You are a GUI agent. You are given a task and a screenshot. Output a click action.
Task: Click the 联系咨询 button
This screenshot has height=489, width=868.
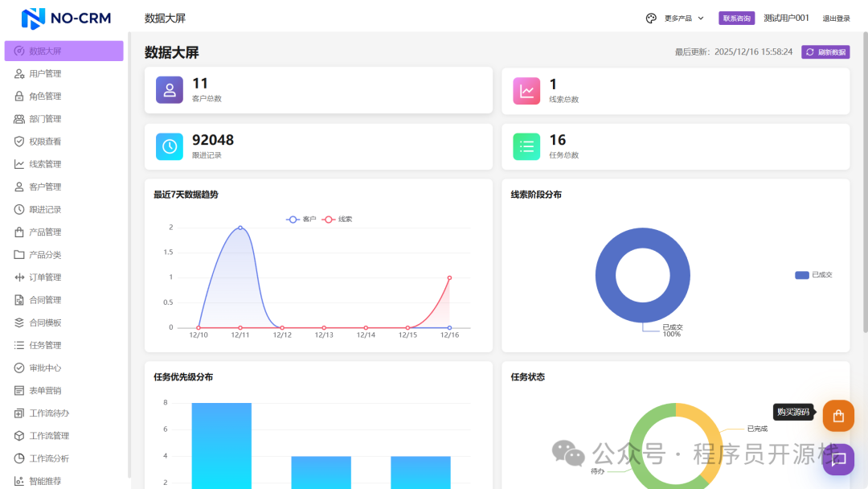click(736, 18)
